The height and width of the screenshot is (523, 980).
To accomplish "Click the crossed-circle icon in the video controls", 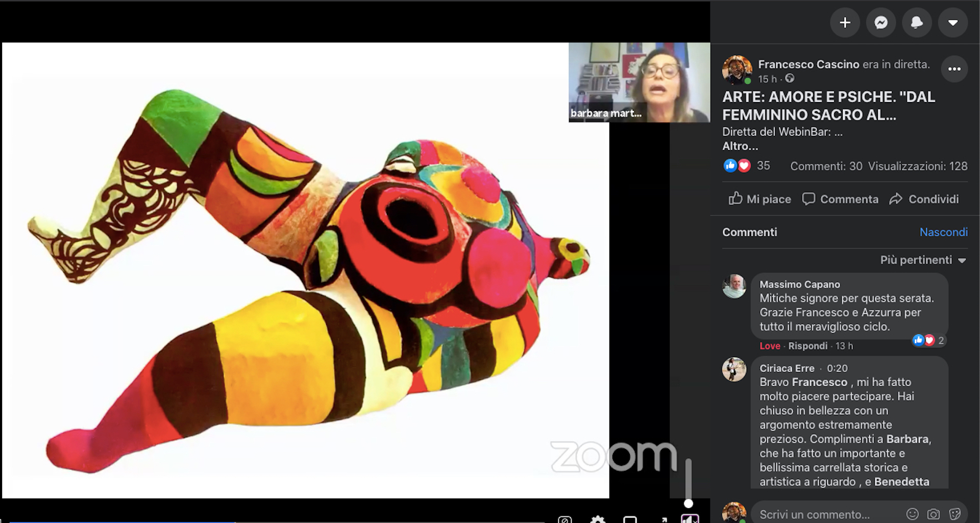I will click(x=565, y=520).
